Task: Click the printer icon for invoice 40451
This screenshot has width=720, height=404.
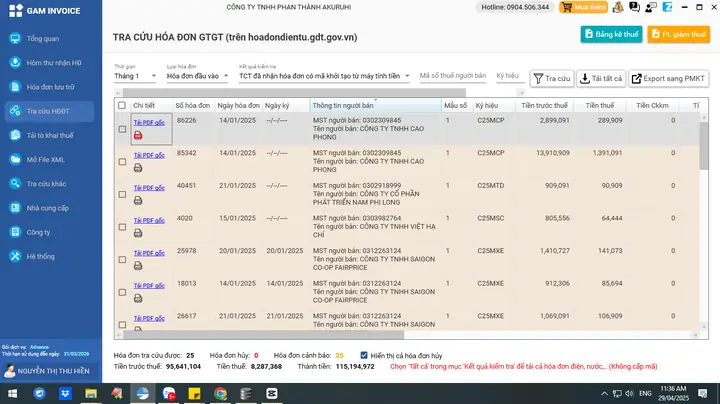Action: click(138, 201)
